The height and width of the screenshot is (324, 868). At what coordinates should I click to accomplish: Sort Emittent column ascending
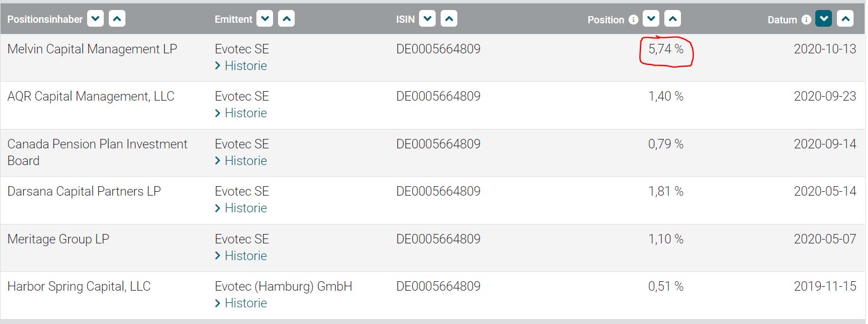(286, 19)
